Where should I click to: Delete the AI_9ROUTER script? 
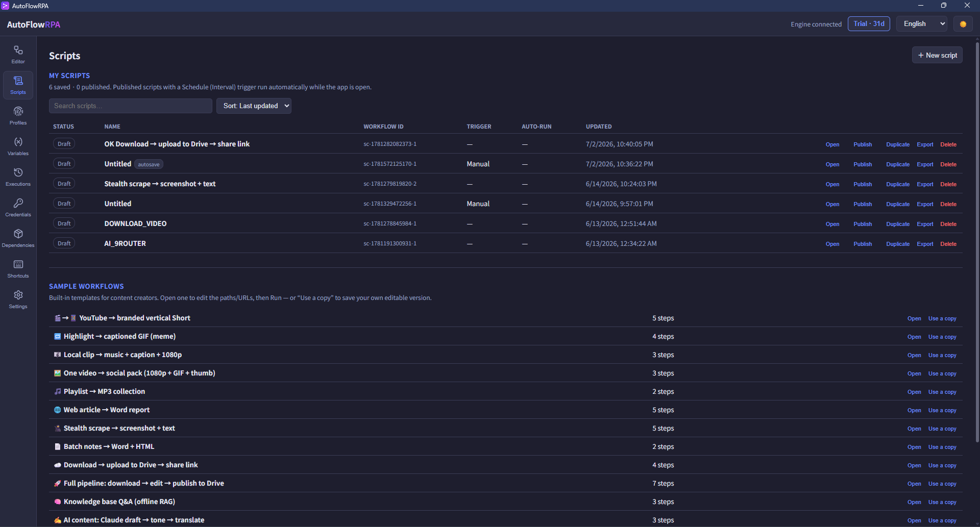(948, 244)
